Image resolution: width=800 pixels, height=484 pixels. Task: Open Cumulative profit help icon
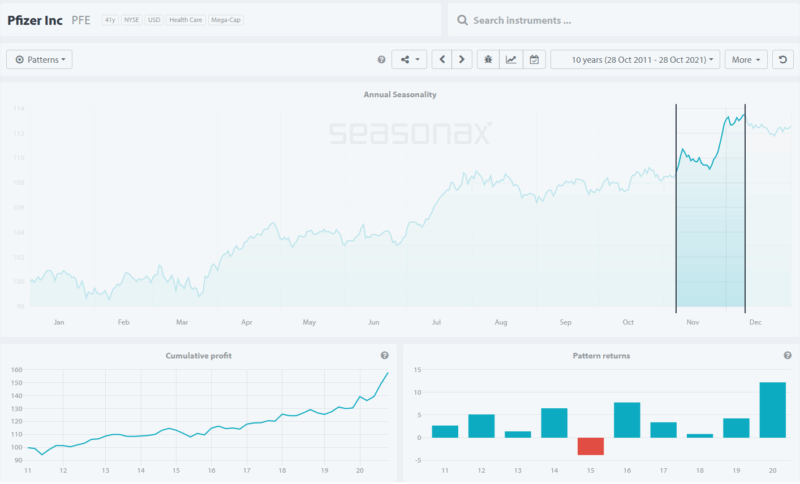click(x=384, y=355)
